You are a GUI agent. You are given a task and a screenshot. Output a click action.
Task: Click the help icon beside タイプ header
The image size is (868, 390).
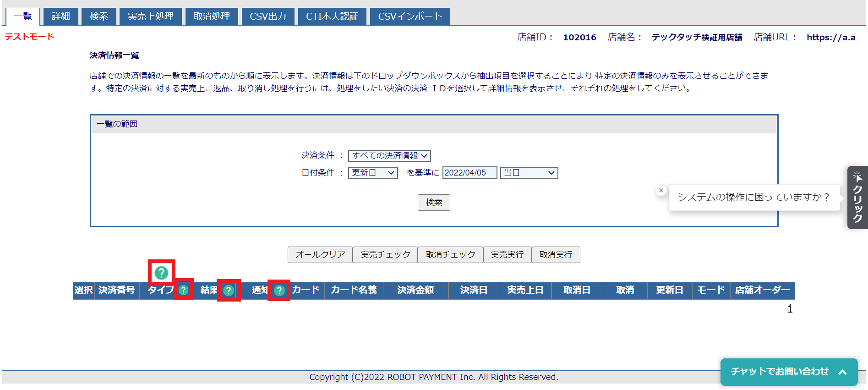point(184,290)
